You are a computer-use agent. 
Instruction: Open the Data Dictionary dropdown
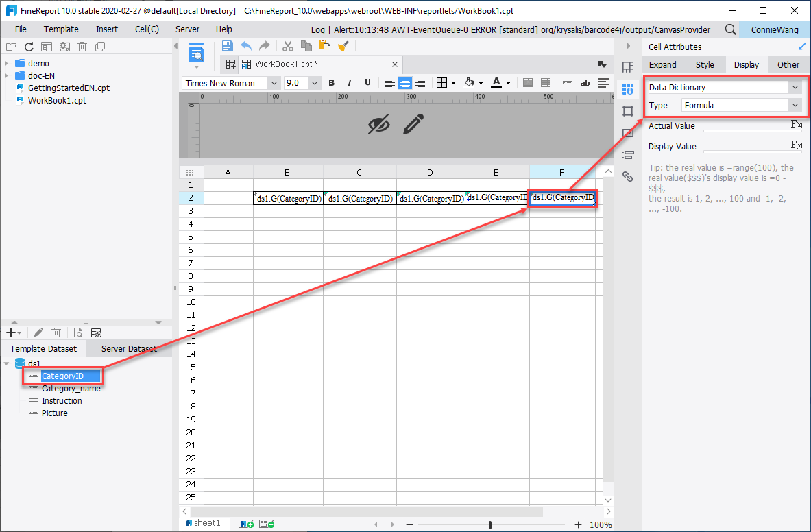point(795,88)
